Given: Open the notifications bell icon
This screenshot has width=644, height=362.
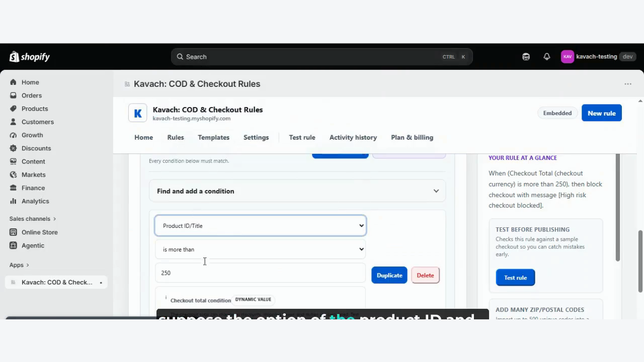Looking at the screenshot, I should tap(547, 57).
